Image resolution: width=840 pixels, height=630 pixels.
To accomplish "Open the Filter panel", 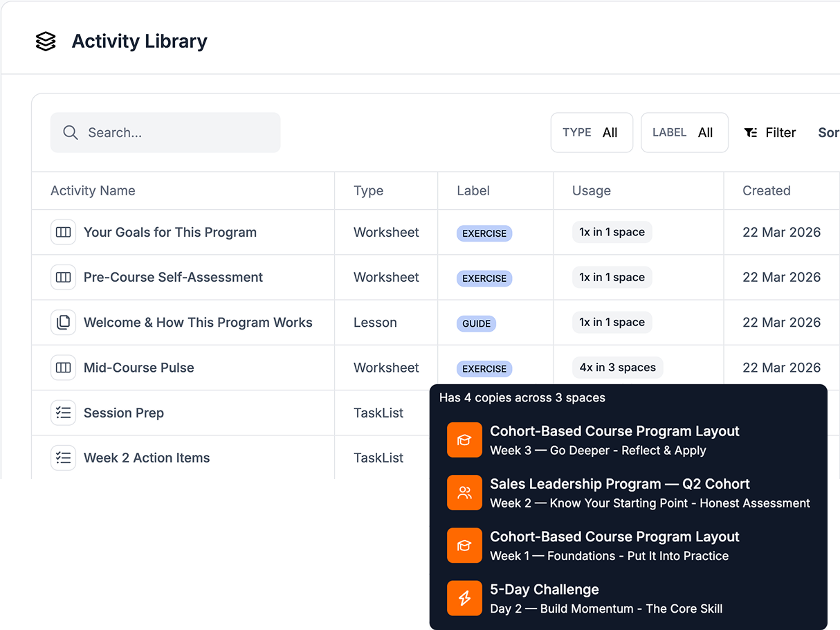I will 780,132.
